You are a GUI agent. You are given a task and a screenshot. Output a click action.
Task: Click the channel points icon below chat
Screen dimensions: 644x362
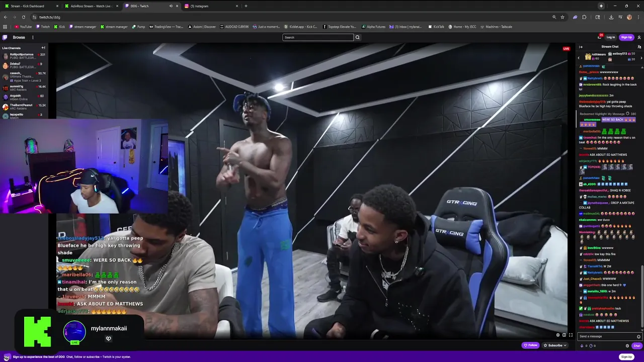point(591,346)
